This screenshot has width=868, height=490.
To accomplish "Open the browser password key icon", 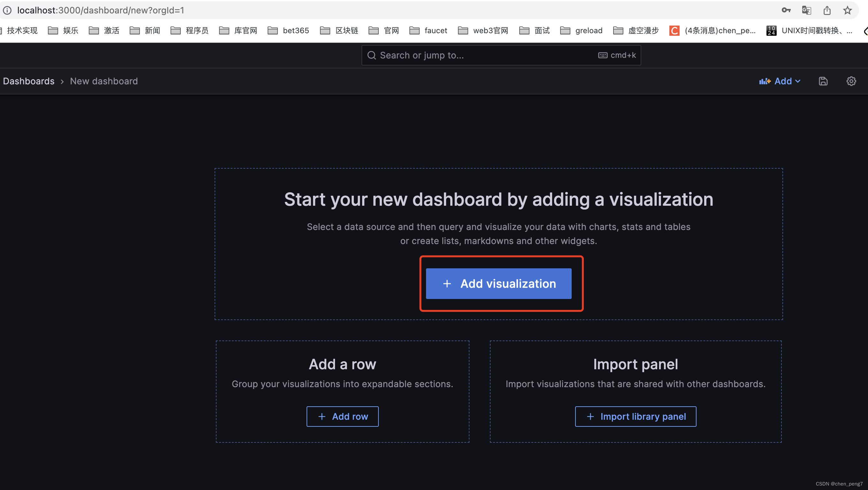I will tap(786, 10).
